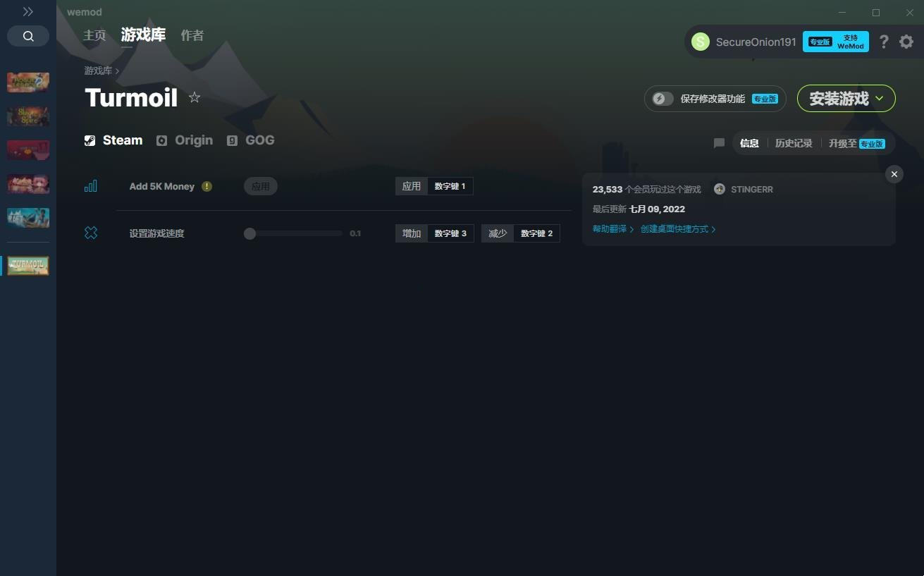Click Turmoil game title
Image resolution: width=924 pixels, height=576 pixels.
coord(131,98)
